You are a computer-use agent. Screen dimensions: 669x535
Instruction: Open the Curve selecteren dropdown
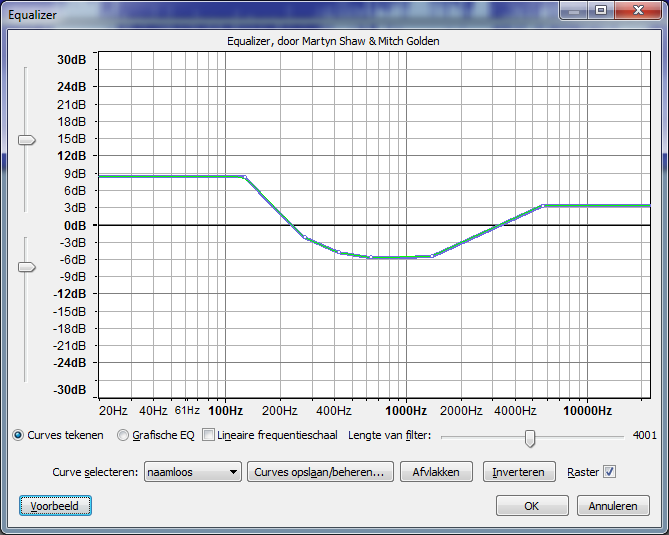click(193, 472)
